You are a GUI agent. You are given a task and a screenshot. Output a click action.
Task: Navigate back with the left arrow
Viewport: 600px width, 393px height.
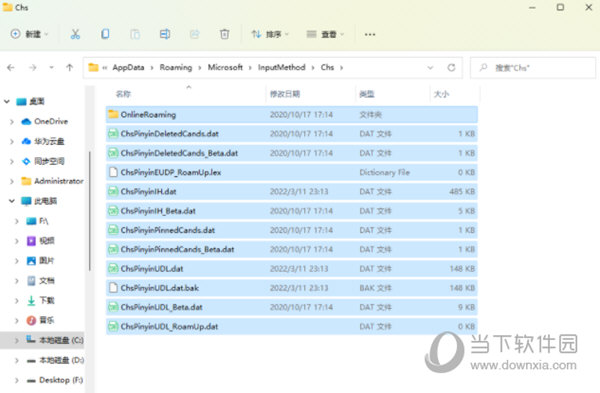point(11,68)
